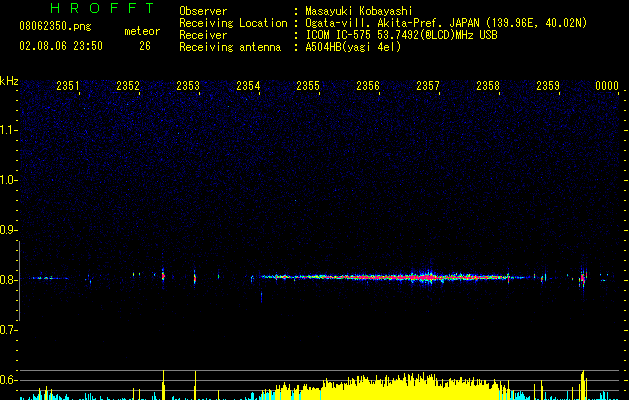629x400 pixels.
Task: Click the 0000 time marker
Action: tap(607, 85)
